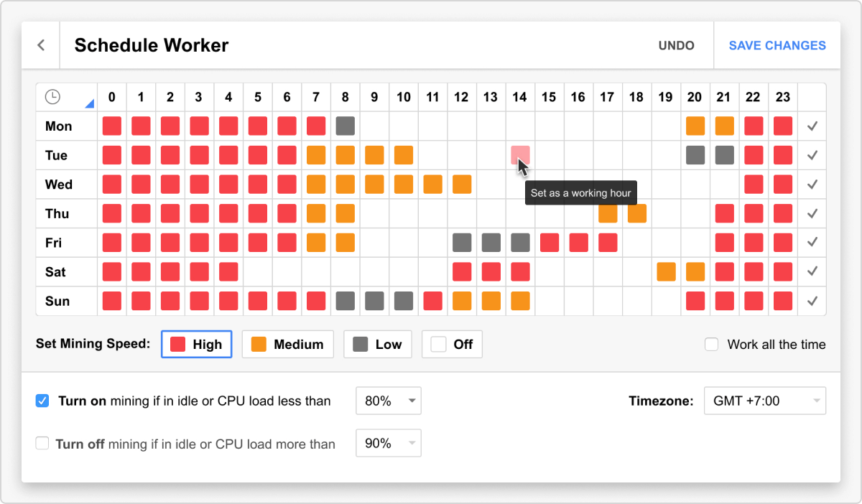Enable the Work all the time checkbox
862x504 pixels.
pos(712,345)
